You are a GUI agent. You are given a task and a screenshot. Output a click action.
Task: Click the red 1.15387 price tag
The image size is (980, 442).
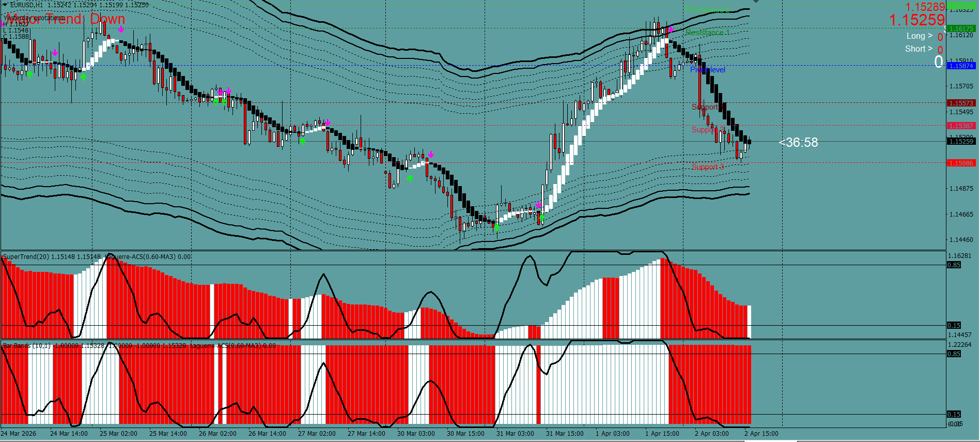point(961,126)
